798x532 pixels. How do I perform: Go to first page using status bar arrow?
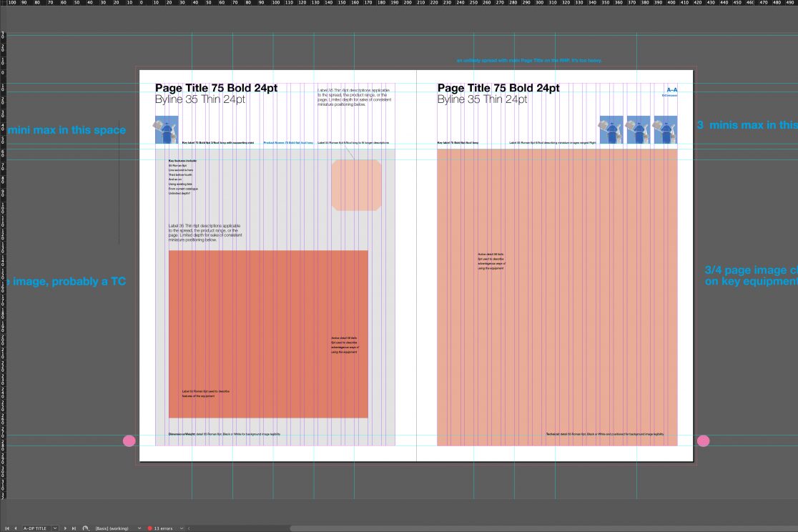(7, 528)
